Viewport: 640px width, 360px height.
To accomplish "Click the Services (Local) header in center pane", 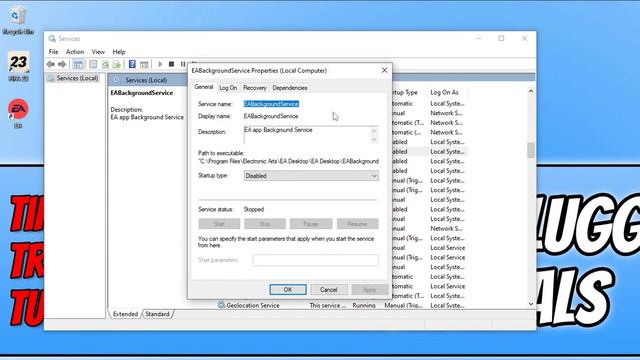I will [x=146, y=80].
